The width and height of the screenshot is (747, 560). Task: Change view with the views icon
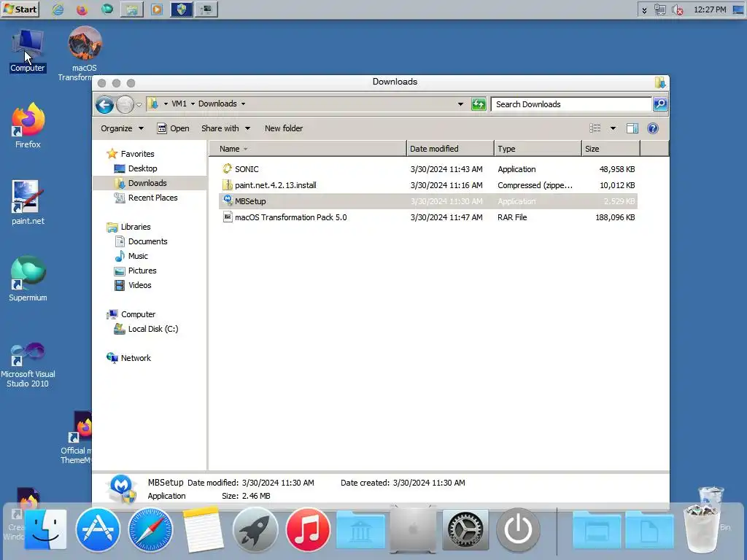coord(595,128)
